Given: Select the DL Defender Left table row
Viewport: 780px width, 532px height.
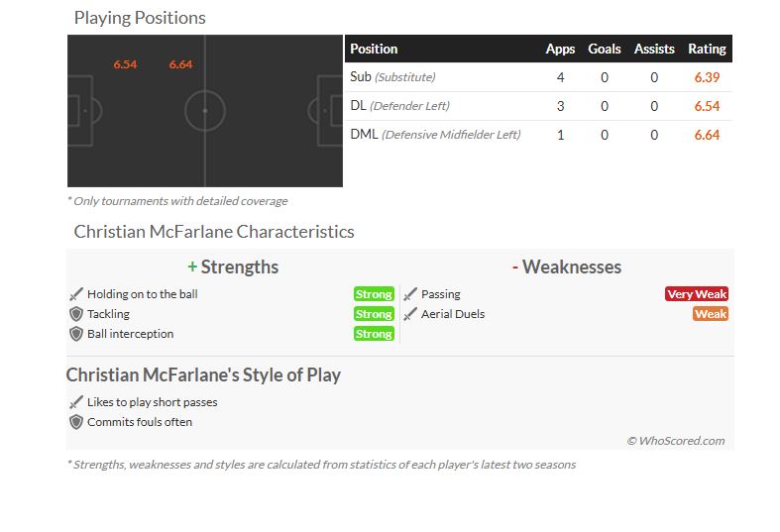Looking at the screenshot, I should [x=539, y=106].
